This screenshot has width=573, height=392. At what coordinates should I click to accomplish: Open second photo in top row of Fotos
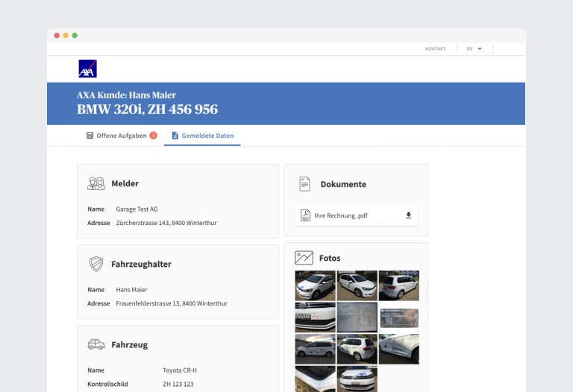pos(357,285)
